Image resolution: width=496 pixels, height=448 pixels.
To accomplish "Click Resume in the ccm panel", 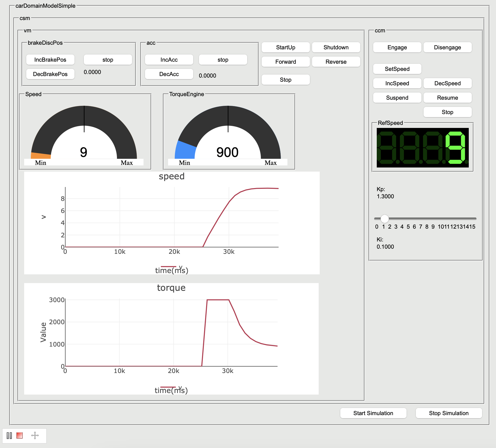I will (x=447, y=98).
